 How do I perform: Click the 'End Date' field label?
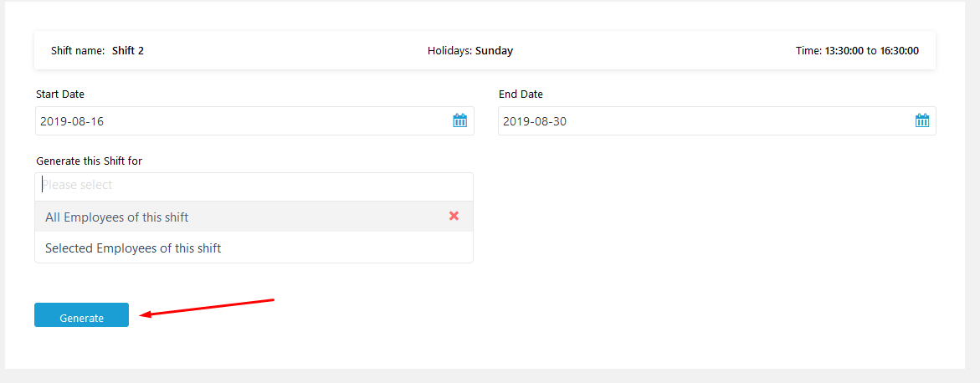point(521,94)
